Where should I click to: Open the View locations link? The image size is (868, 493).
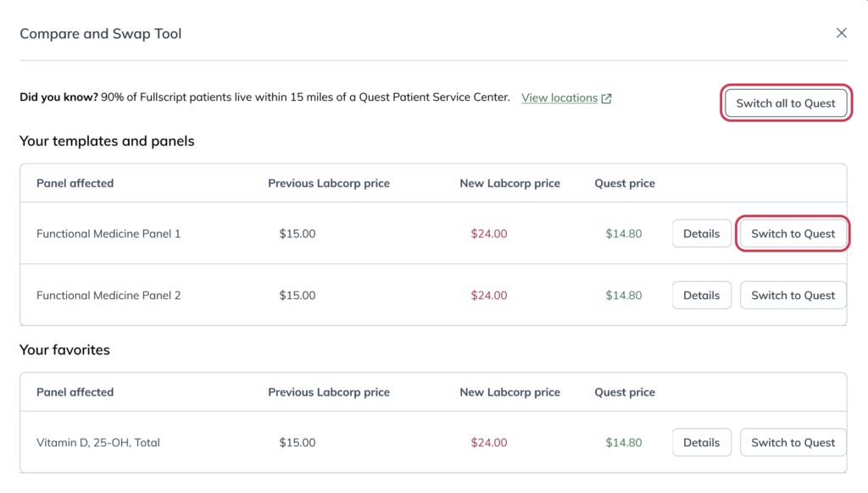click(x=559, y=97)
